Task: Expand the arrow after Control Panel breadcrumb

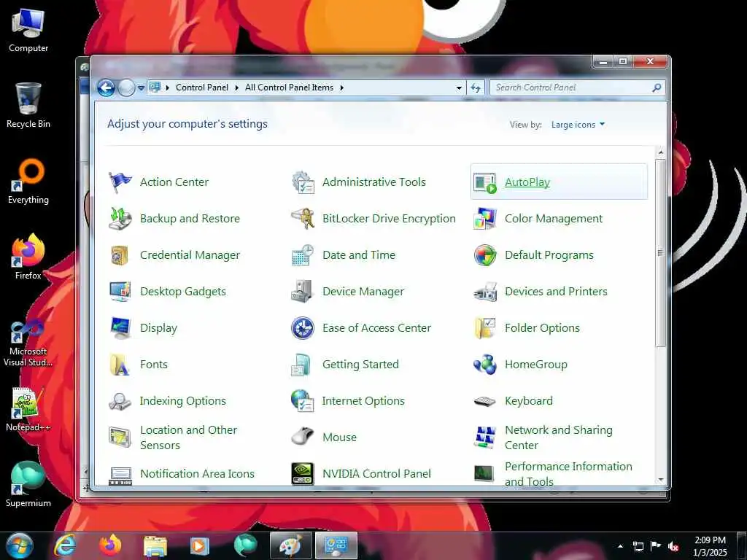Action: tap(237, 87)
